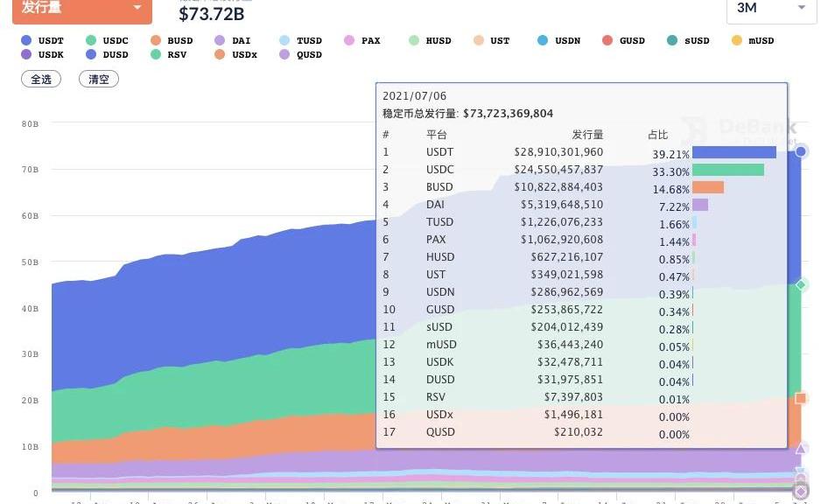The width and height of the screenshot is (828, 504).
Task: Click the purple DAI share bar in tooltip
Action: point(700,205)
